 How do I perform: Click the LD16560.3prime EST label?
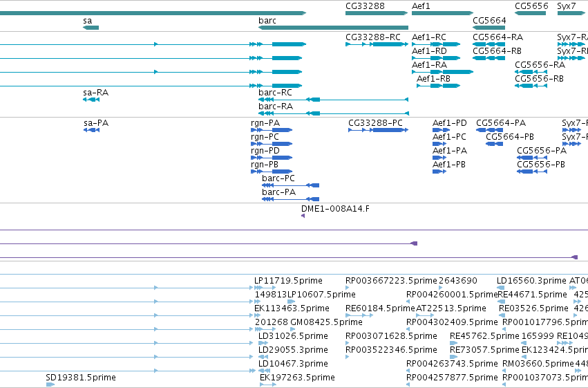click(x=531, y=281)
